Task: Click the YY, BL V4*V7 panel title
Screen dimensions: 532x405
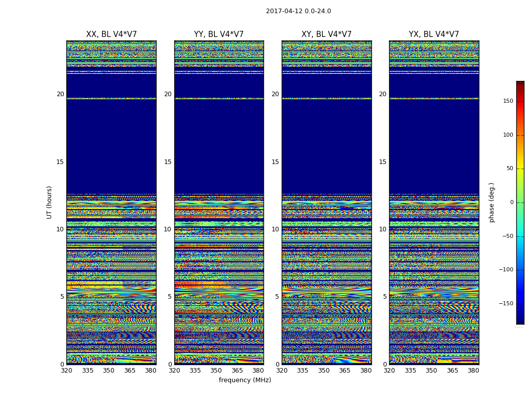Action: point(219,34)
